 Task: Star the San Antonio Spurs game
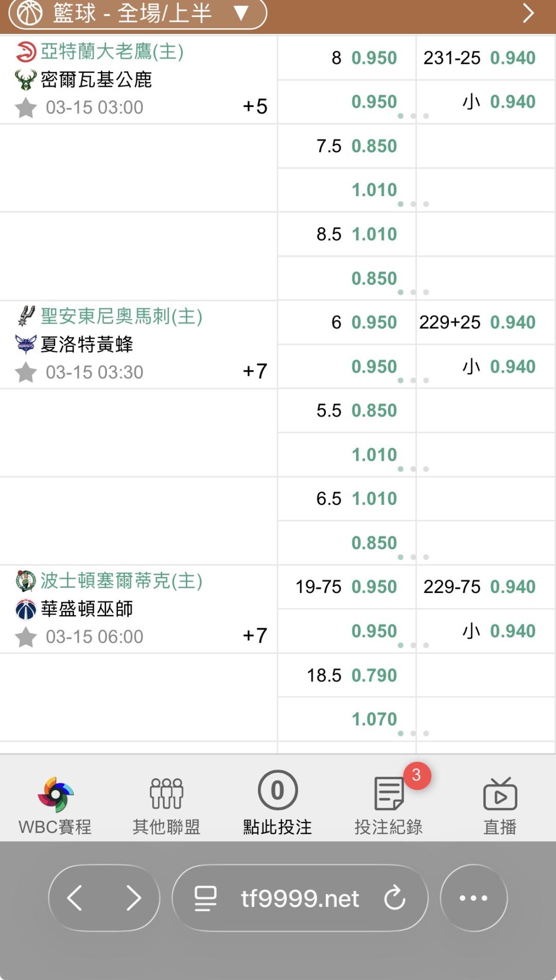click(26, 372)
